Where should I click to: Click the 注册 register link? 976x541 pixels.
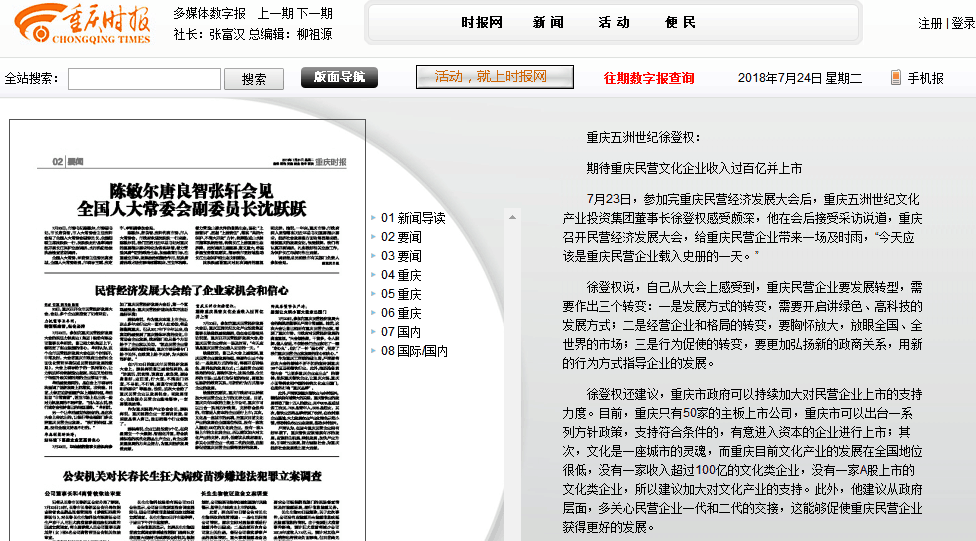tap(931, 24)
